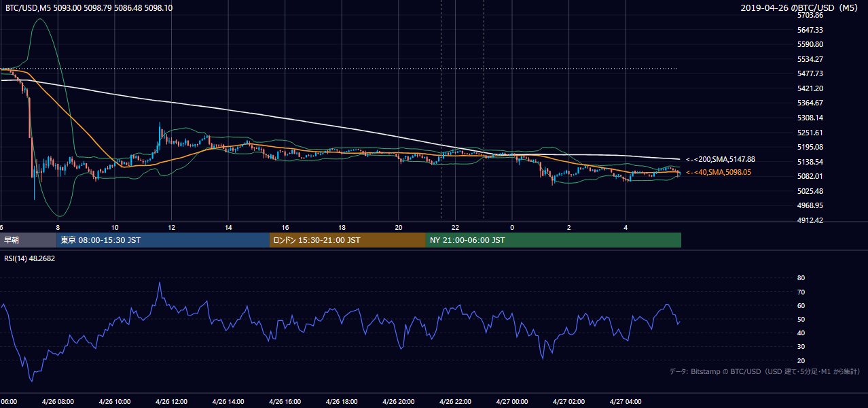Select the 東京 08:00-15:30 JST session bar
868x408 pixels.
[x=163, y=240]
